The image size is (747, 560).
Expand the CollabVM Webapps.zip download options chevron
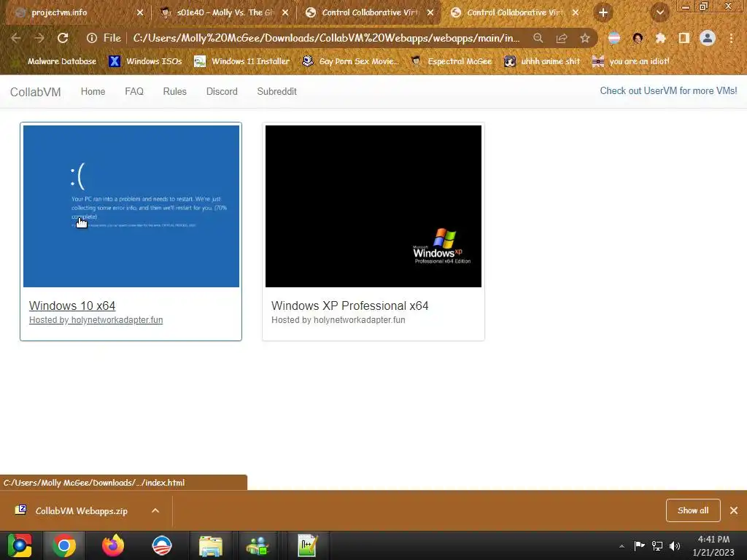point(155,510)
